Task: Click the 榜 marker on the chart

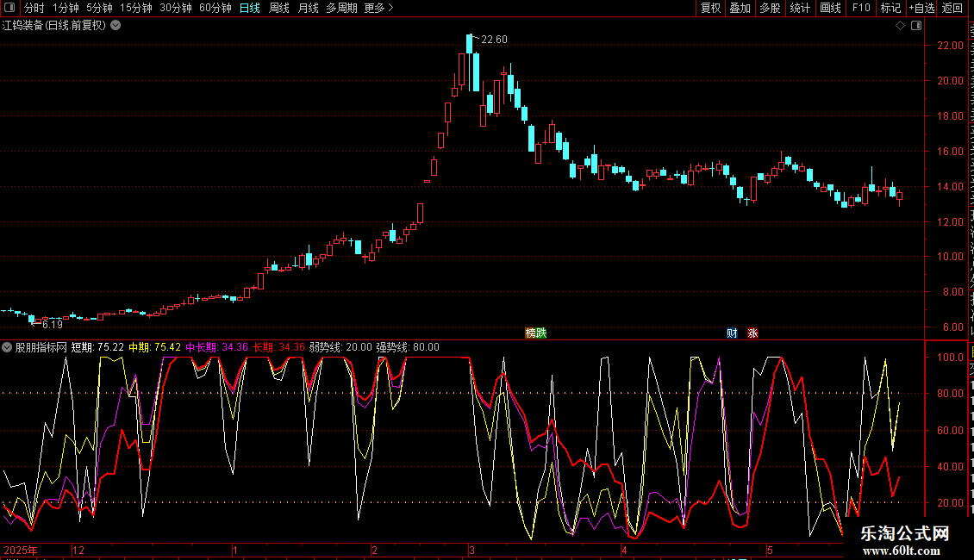Action: click(531, 333)
